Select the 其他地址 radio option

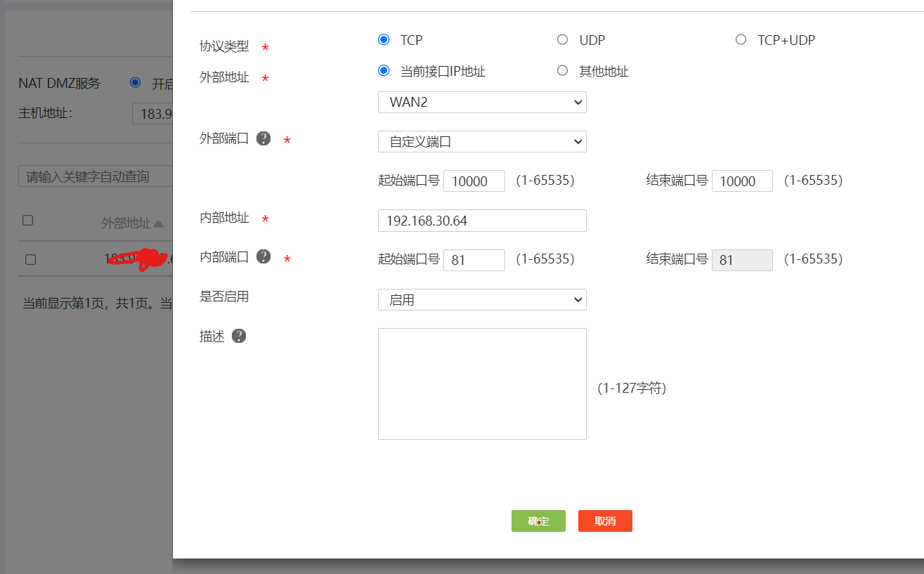point(562,71)
